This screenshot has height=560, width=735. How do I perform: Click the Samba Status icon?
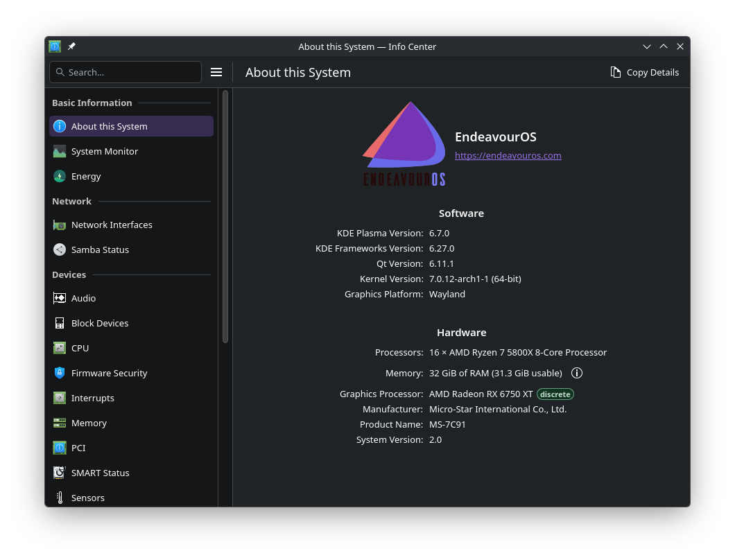tap(60, 250)
